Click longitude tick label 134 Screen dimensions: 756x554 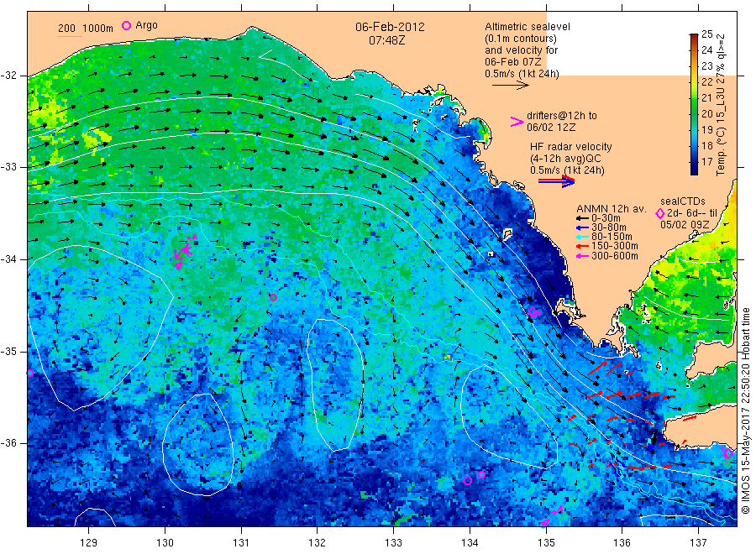tap(470, 542)
